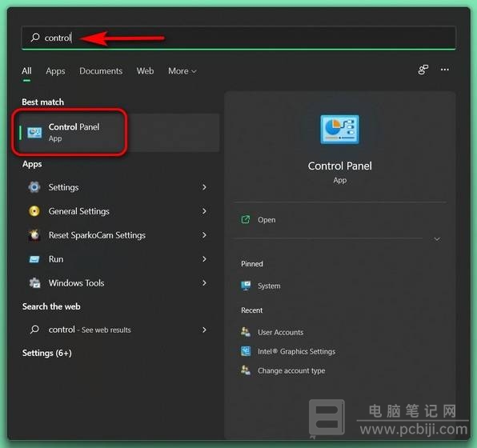Image resolution: width=477 pixels, height=448 pixels.
Task: Click the Run app icon
Action: click(x=34, y=259)
